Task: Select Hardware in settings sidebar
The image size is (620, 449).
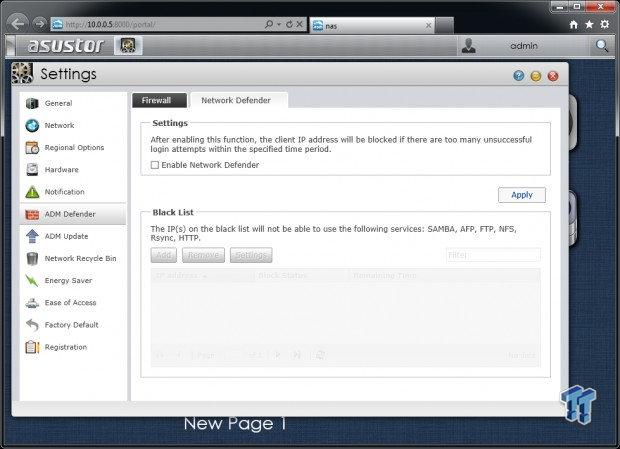Action: 61,170
